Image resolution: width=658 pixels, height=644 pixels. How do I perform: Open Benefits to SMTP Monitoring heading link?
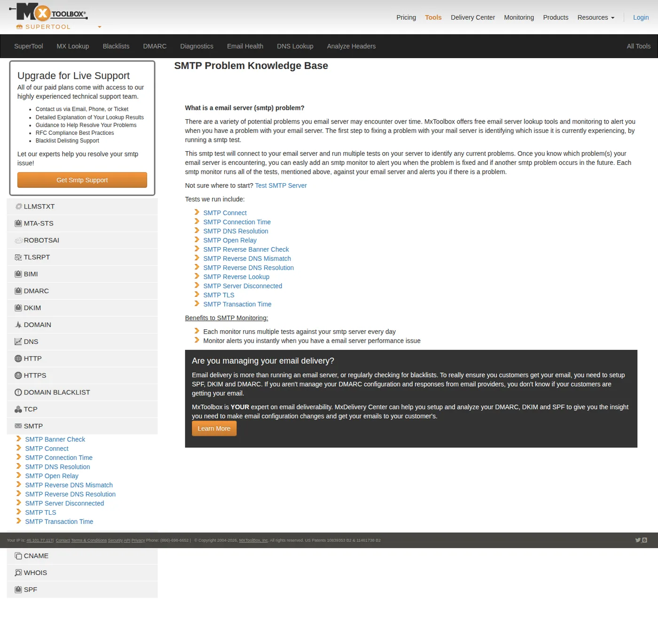click(x=227, y=318)
